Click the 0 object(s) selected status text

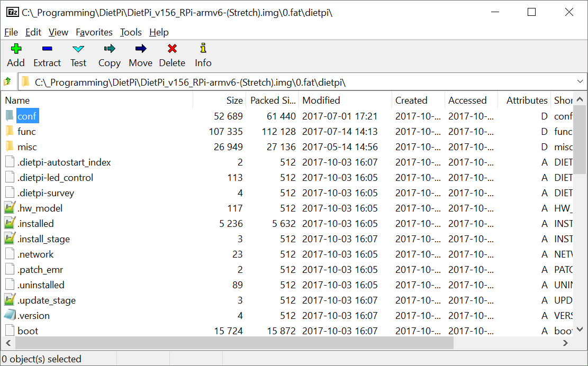[x=42, y=359]
